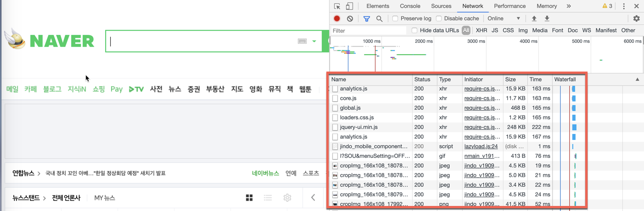Open the Sources tab
Image resolution: width=644 pixels, height=211 pixels.
coord(441,6)
